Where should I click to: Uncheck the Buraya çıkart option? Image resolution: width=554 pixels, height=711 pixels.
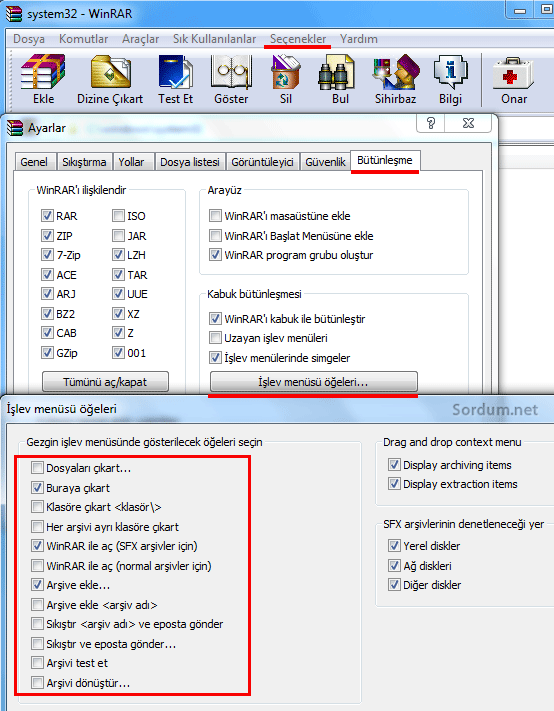tap(37, 487)
